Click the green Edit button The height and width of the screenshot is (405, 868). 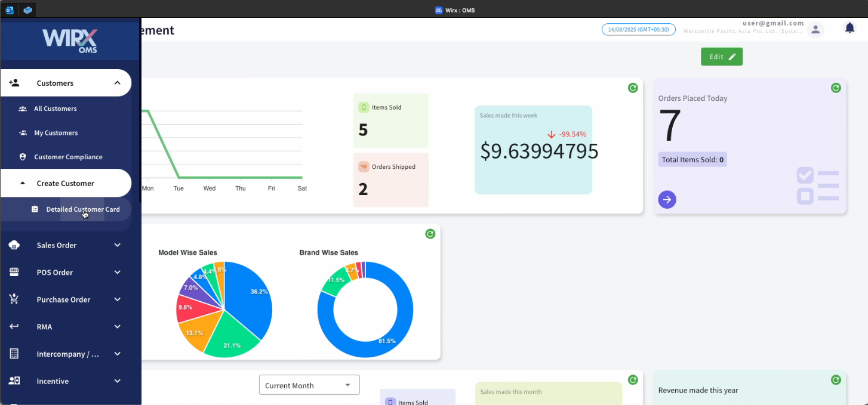pos(721,57)
